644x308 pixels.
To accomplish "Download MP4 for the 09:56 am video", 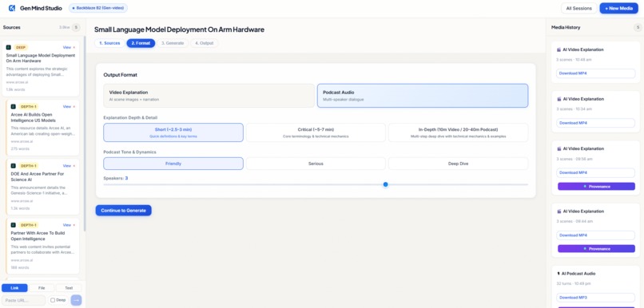I will (x=595, y=172).
